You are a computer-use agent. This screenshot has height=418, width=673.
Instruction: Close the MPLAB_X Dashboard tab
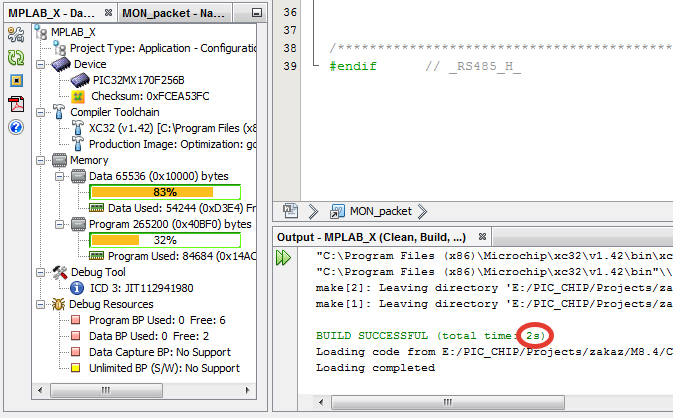(108, 13)
